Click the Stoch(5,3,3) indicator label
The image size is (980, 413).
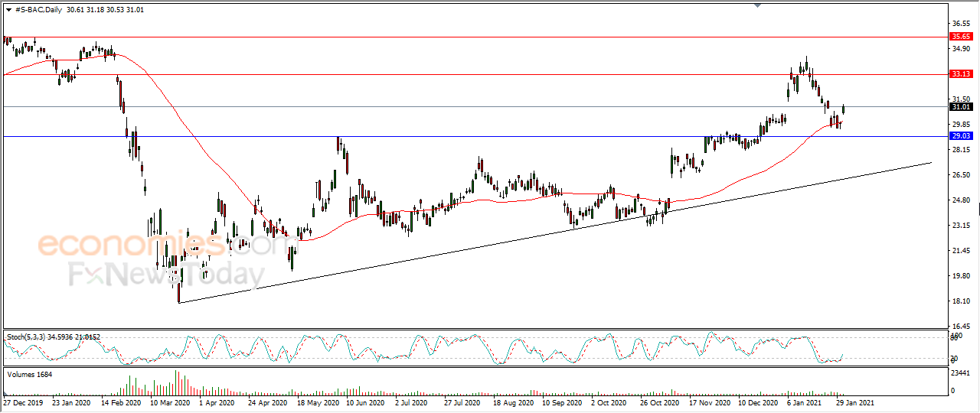tap(30, 337)
